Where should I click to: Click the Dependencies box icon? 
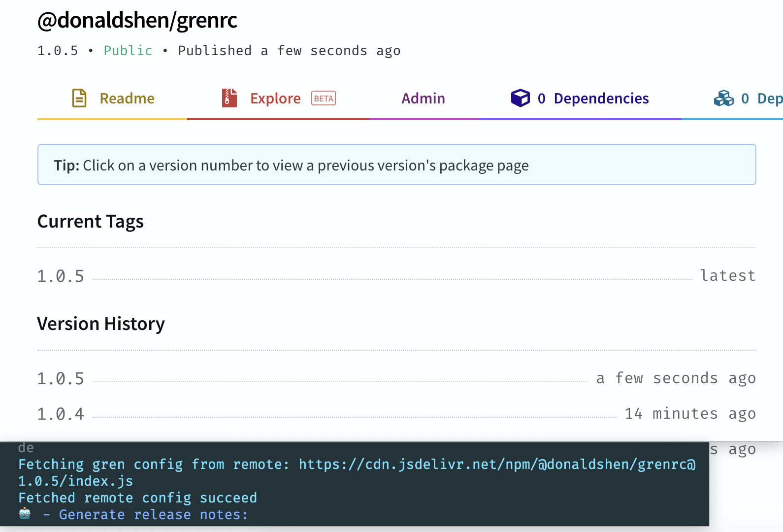coord(520,98)
